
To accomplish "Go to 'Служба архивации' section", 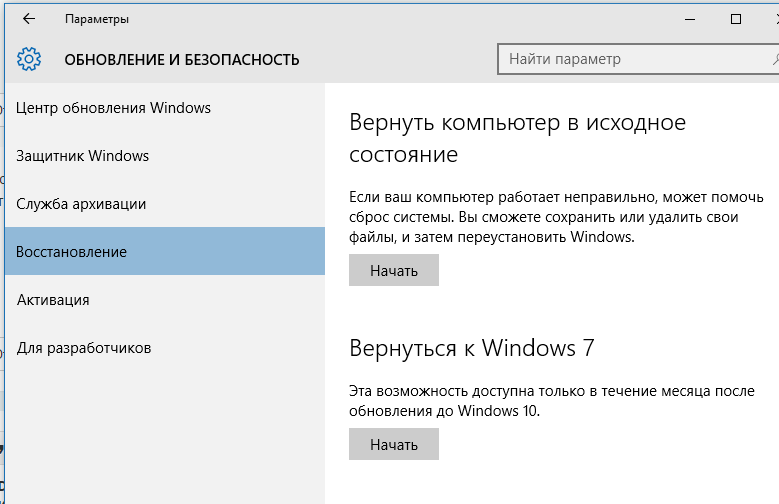I will (82, 204).
